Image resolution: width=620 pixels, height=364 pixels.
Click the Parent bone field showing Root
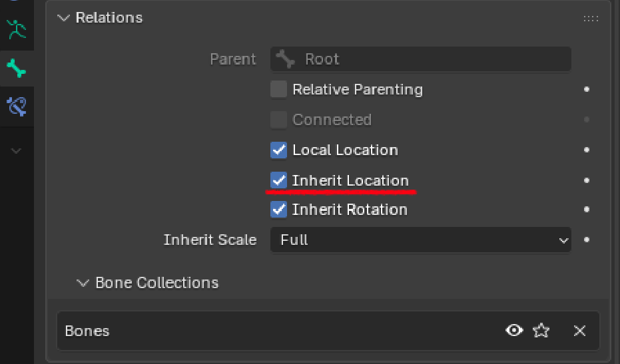pos(421,59)
